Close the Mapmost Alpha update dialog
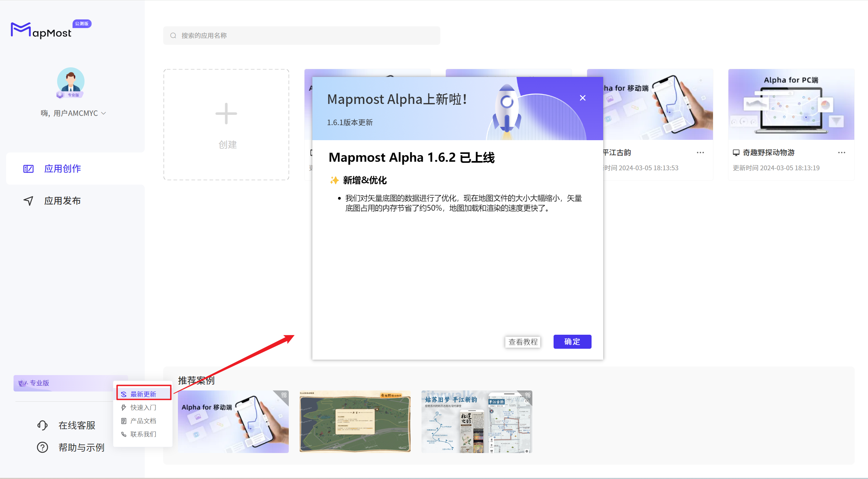 (583, 98)
